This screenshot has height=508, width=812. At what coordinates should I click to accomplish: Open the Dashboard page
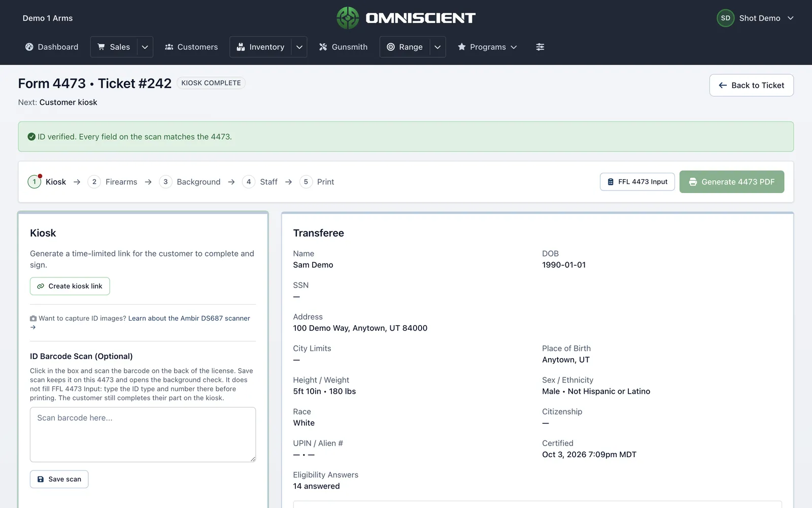(x=52, y=47)
